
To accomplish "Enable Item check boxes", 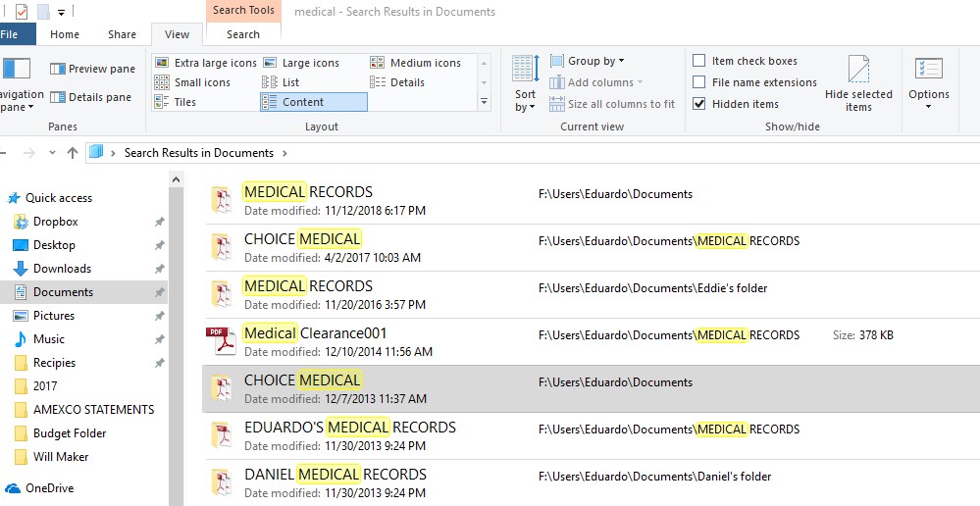I will tap(699, 61).
